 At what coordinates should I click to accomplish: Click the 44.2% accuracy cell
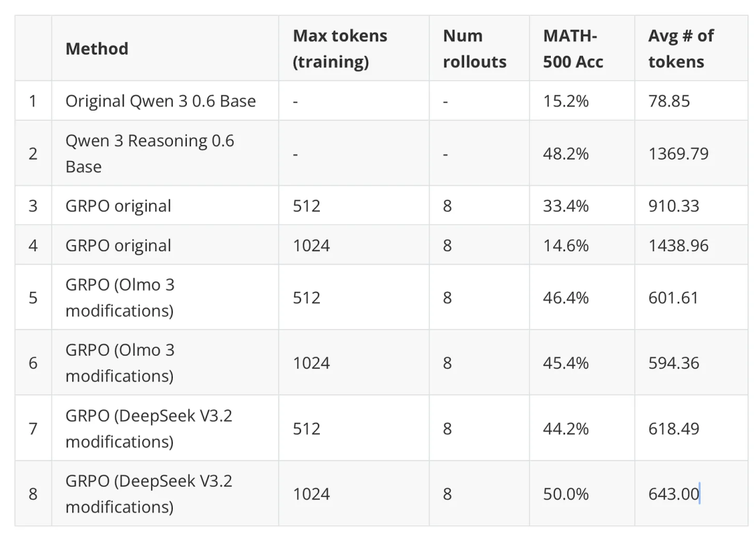[566, 428]
